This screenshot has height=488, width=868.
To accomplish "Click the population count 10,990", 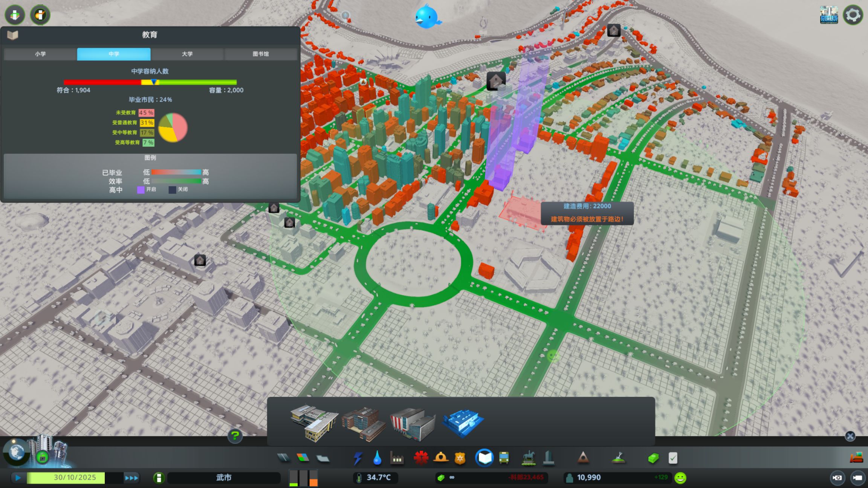I will click(589, 477).
